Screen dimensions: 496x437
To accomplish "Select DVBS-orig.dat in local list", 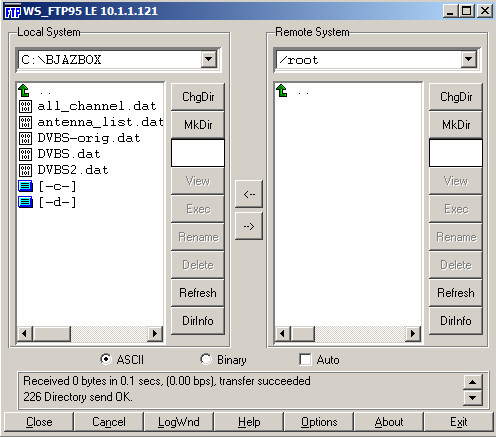I will (x=89, y=138).
